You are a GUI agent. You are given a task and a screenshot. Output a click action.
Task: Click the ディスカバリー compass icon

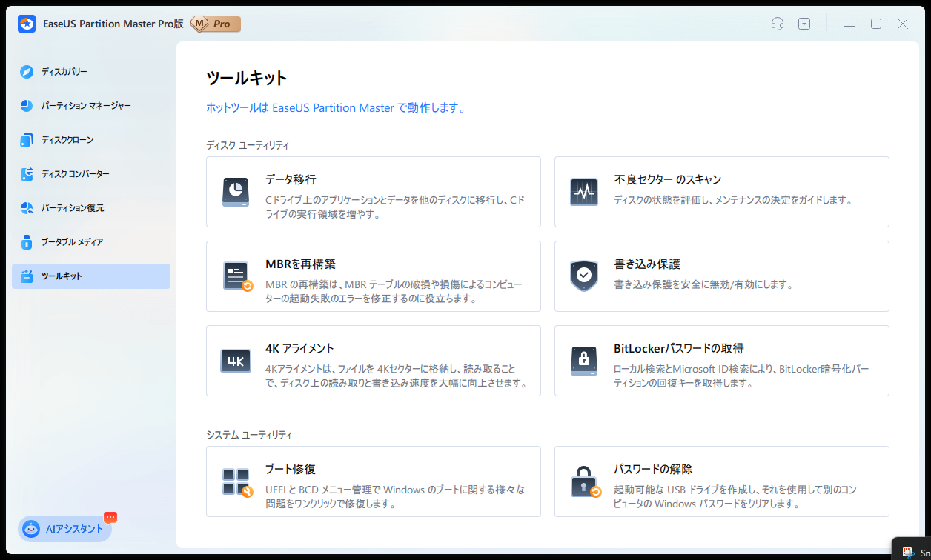click(x=27, y=72)
